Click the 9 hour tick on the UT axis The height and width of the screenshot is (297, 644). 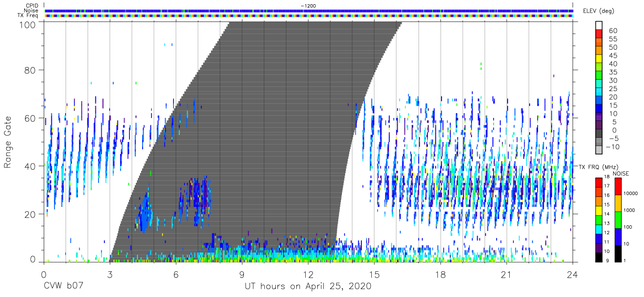coord(242,275)
